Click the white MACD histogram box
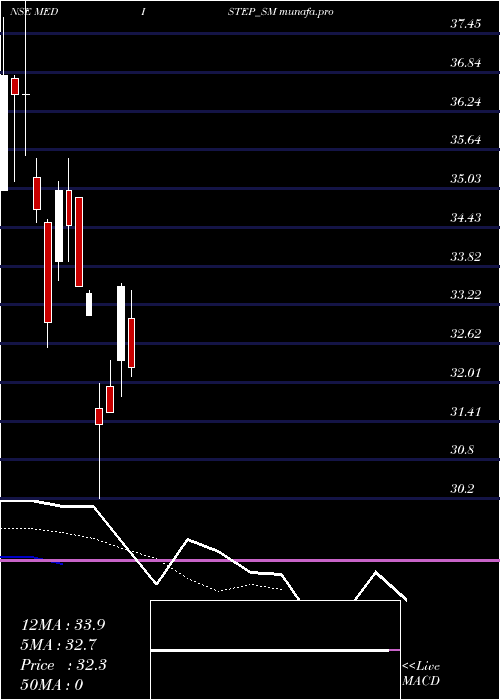500x700 pixels. [275, 650]
